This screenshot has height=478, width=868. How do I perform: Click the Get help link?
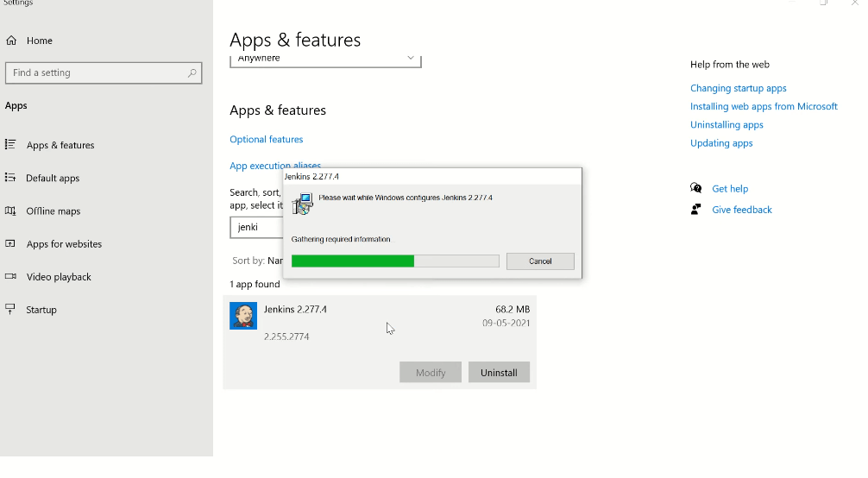[730, 189]
